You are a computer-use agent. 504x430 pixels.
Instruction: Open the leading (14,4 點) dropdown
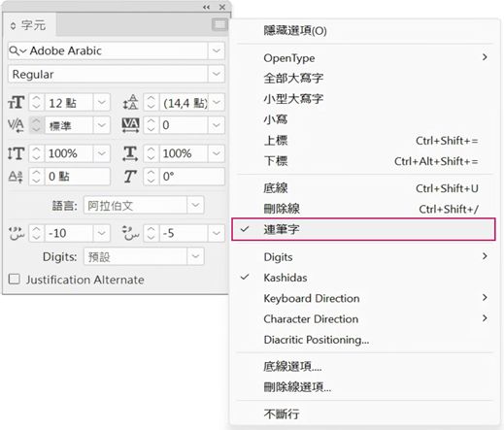(217, 103)
